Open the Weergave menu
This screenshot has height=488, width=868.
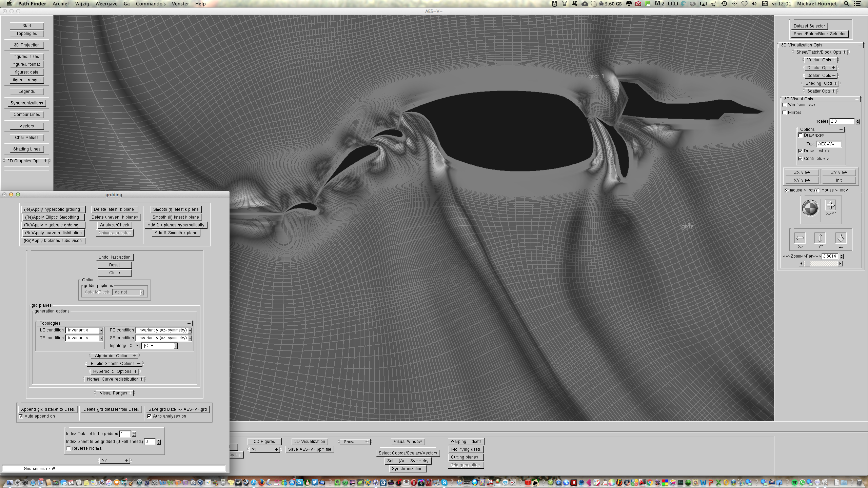pyautogui.click(x=106, y=4)
